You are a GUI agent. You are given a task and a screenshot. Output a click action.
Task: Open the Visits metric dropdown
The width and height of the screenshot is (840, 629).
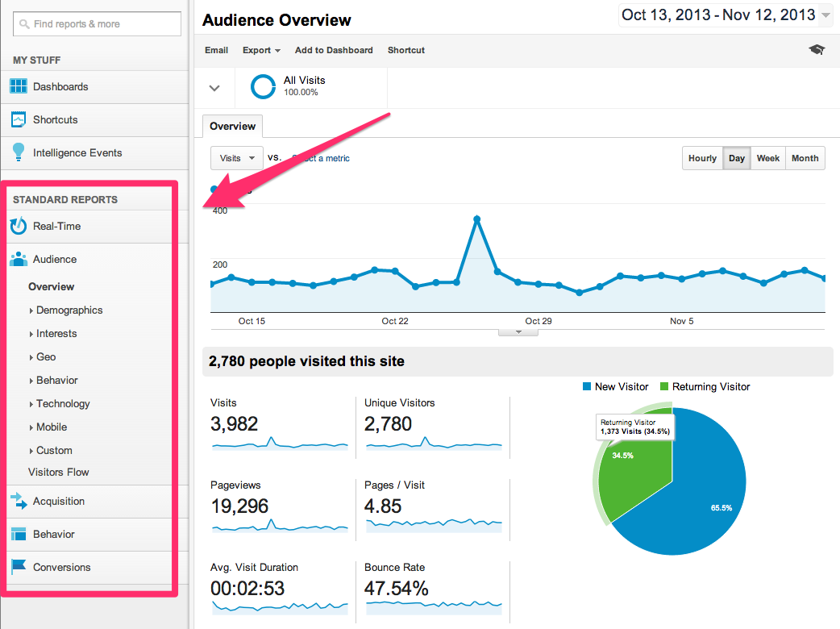pyautogui.click(x=236, y=158)
